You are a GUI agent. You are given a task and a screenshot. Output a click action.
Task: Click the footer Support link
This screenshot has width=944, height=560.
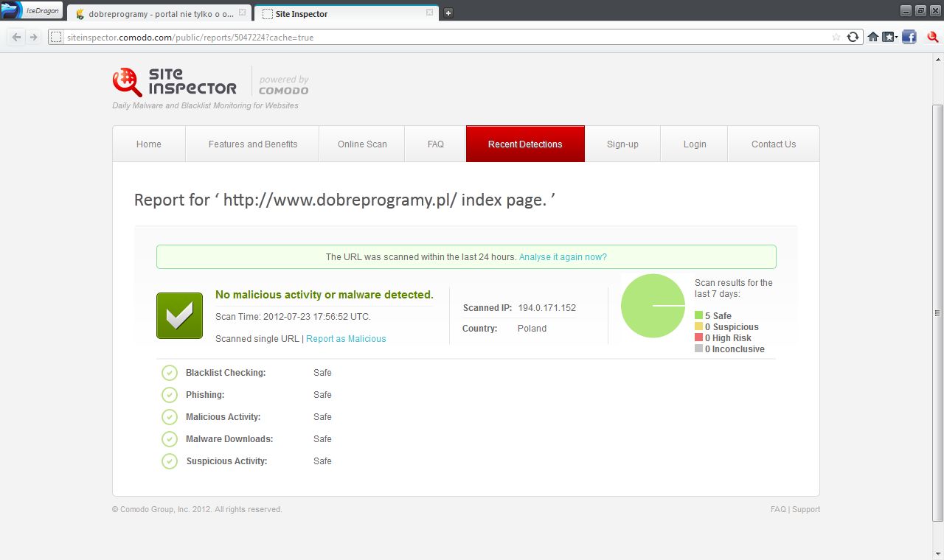point(806,509)
